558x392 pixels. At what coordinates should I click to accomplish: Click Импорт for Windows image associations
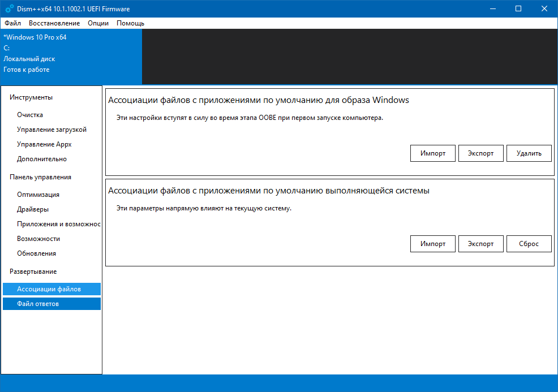[432, 153]
